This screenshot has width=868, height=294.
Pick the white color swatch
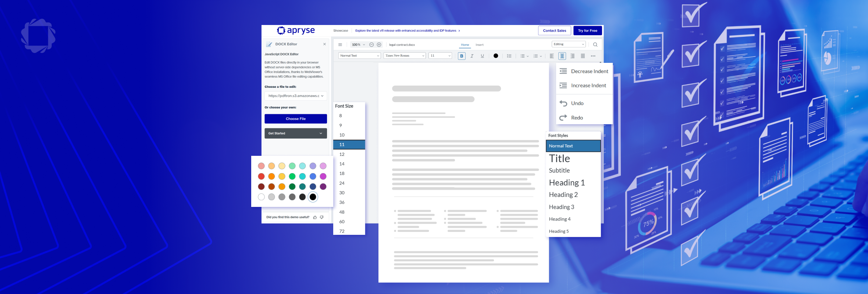(x=261, y=197)
